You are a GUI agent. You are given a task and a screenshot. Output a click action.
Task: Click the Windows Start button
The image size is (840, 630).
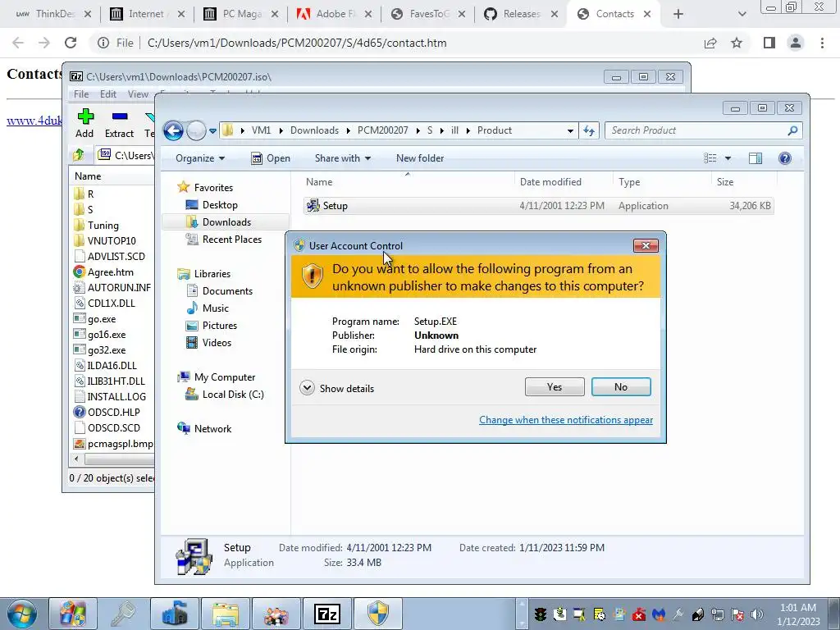tap(22, 614)
